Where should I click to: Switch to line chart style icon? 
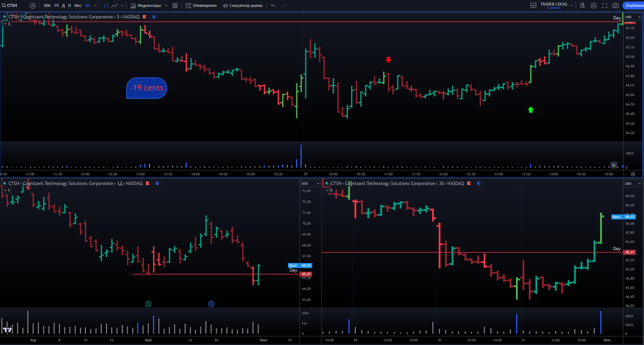(x=114, y=6)
